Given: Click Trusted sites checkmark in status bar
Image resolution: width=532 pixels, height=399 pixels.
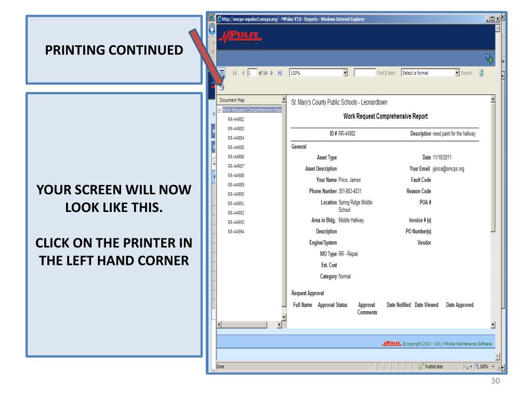Looking at the screenshot, I should [421, 366].
